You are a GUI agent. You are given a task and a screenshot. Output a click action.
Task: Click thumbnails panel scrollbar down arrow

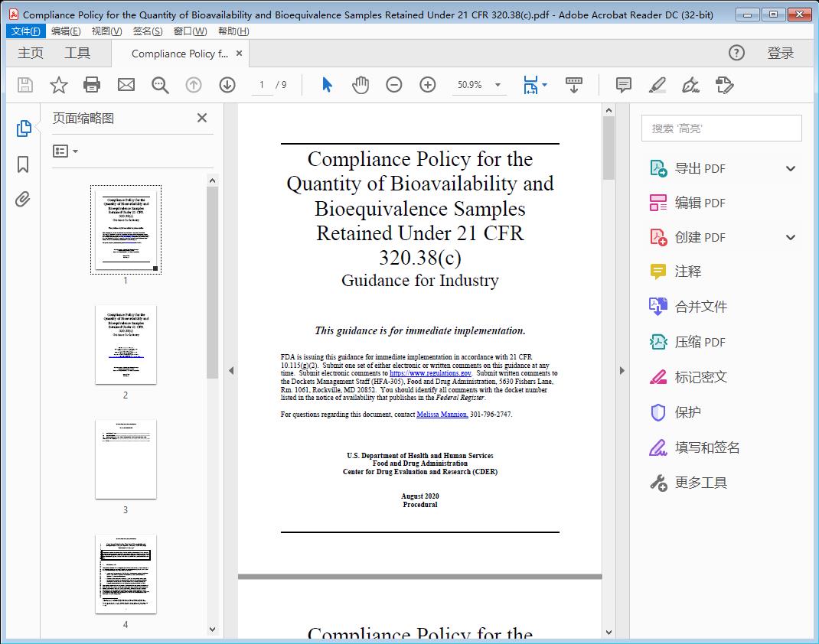click(x=212, y=629)
